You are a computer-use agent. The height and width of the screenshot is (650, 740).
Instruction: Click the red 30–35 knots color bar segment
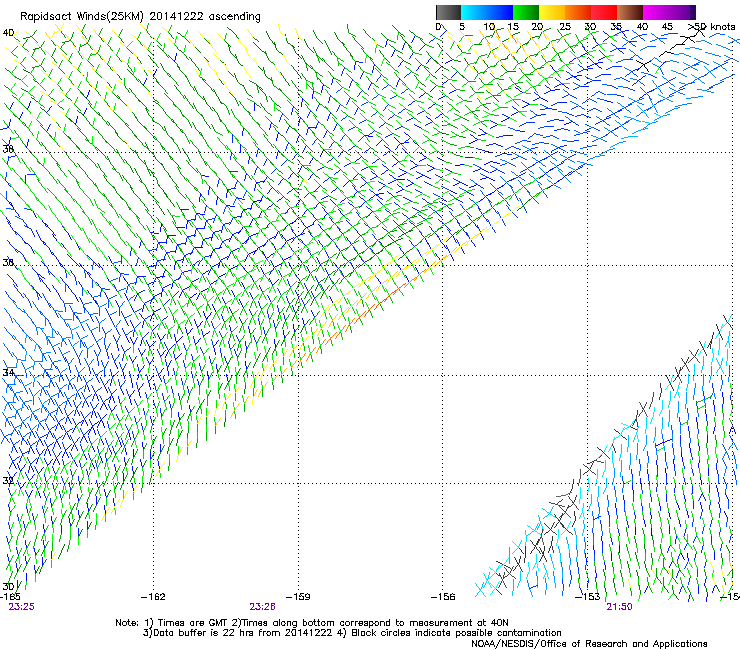coord(604,12)
